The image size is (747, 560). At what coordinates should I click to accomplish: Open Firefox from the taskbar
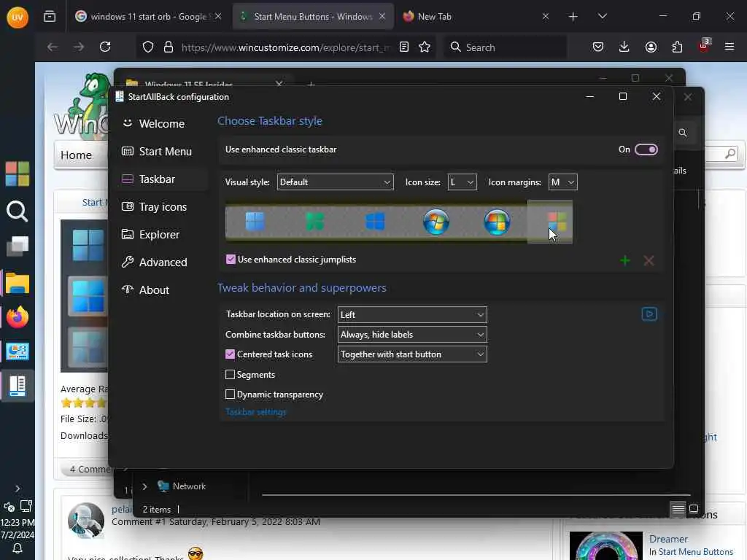[18, 317]
